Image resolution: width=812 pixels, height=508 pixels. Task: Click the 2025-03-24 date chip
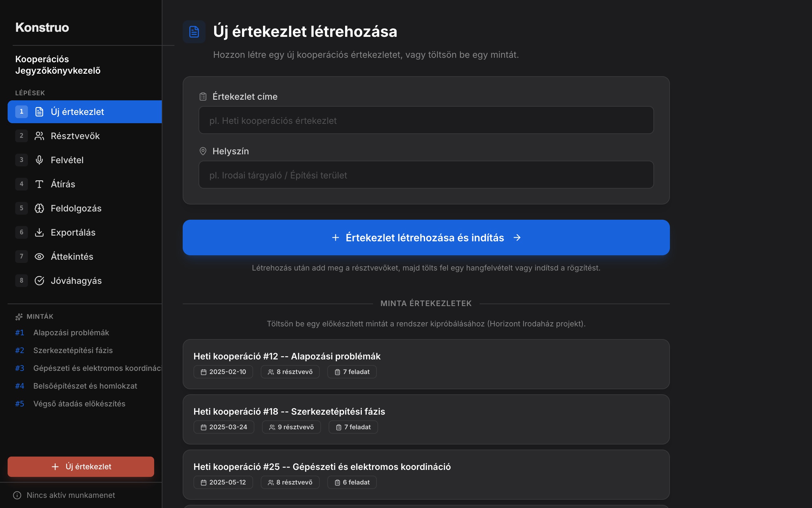[x=224, y=427]
